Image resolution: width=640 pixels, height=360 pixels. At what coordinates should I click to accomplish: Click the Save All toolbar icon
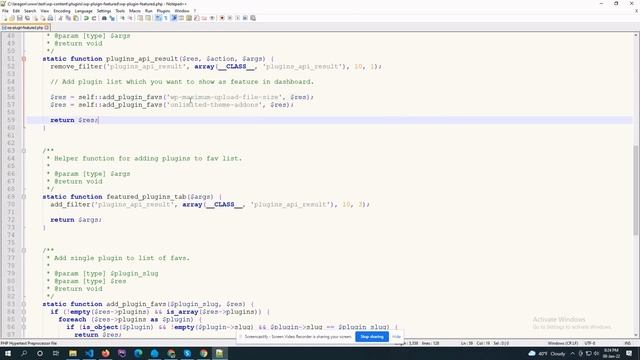click(27, 18)
